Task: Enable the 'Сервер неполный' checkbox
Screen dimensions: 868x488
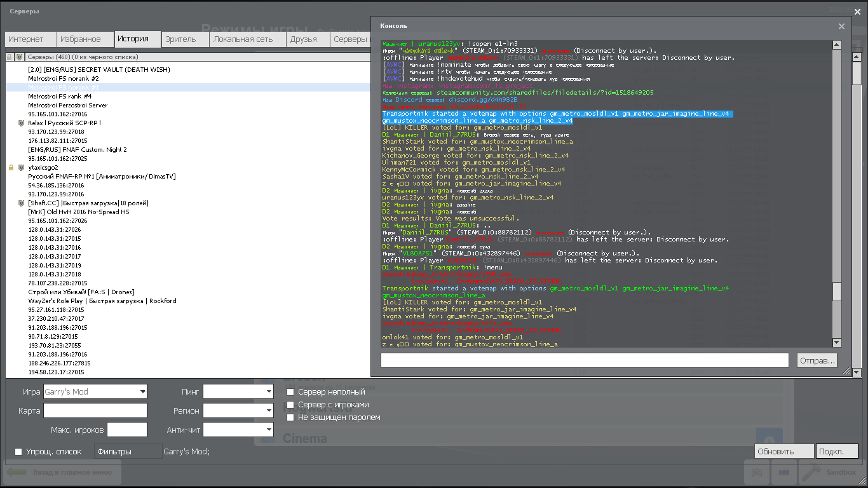Action: pyautogui.click(x=290, y=392)
